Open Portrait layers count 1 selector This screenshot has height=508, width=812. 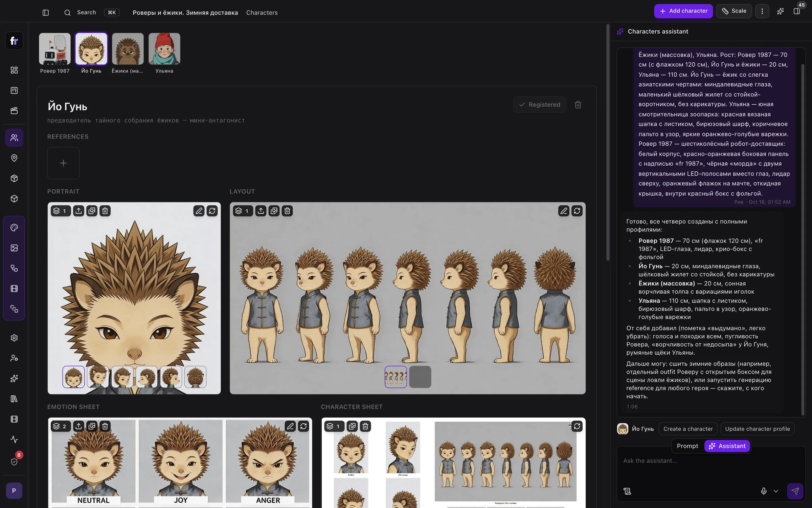(61, 211)
